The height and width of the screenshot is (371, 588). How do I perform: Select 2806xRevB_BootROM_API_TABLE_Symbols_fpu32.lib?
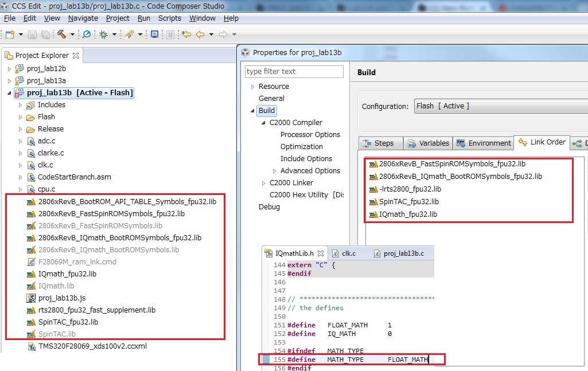(x=127, y=202)
